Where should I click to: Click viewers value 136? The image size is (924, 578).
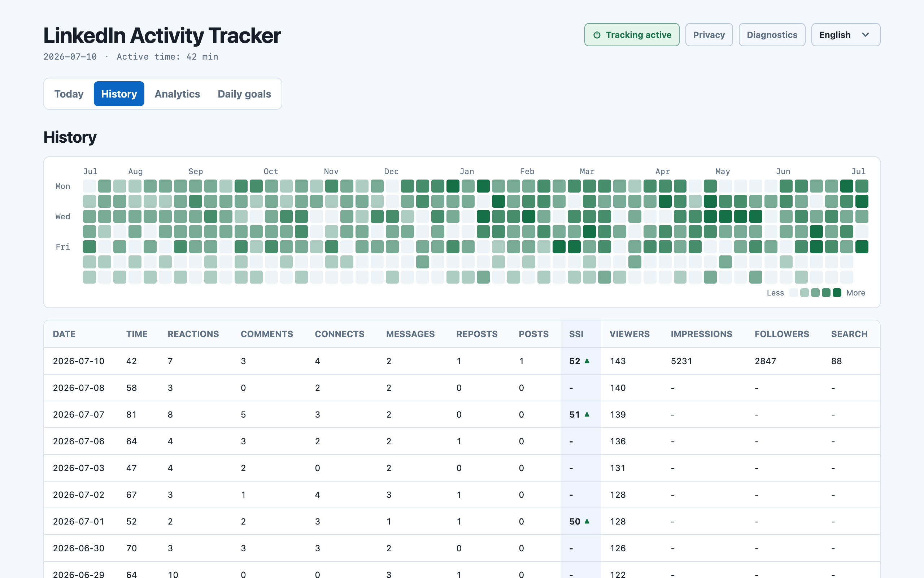pyautogui.click(x=618, y=441)
